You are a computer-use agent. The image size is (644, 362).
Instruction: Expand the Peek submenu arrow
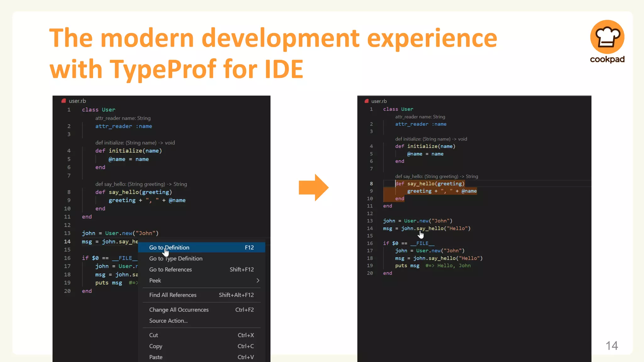(x=258, y=281)
